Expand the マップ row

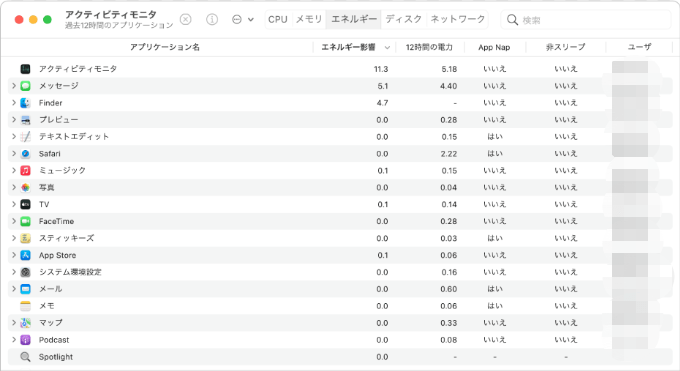click(13, 323)
